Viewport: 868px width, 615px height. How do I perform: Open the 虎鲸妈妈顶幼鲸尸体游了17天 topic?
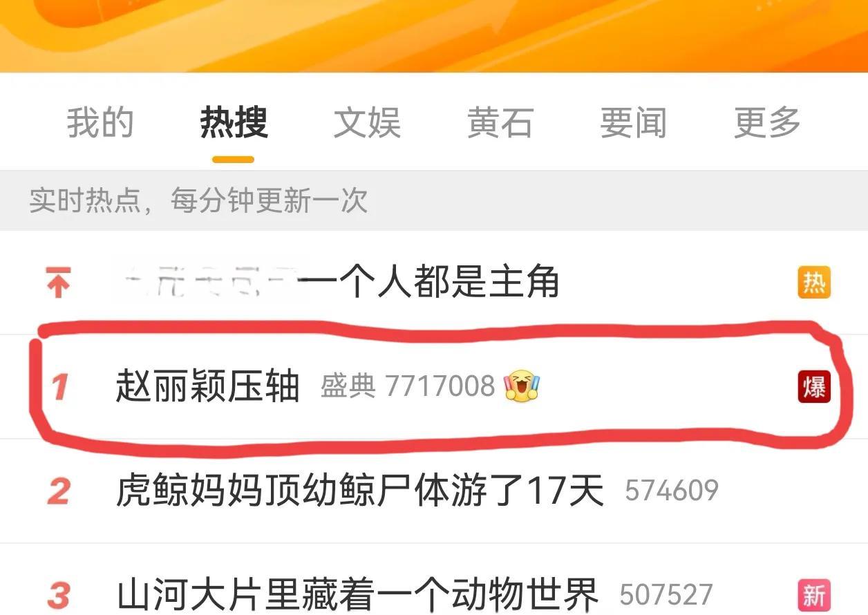[359, 491]
